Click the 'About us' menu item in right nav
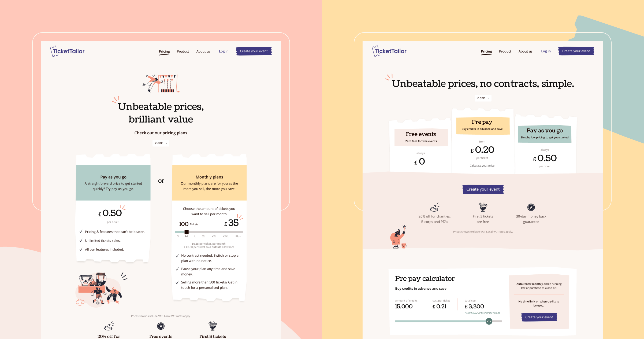Image resolution: width=644 pixels, height=339 pixels. click(525, 51)
